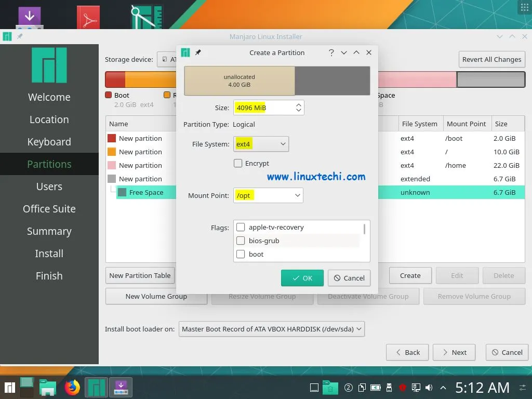Click the Manjaro icon on the dialog titlebar
Screen dimensions: 532x399
pos(185,52)
